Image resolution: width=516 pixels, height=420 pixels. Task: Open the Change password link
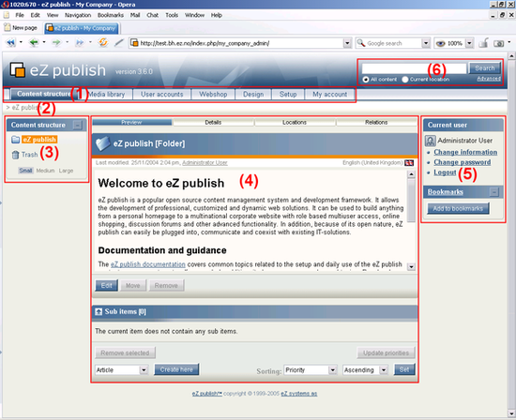(462, 162)
